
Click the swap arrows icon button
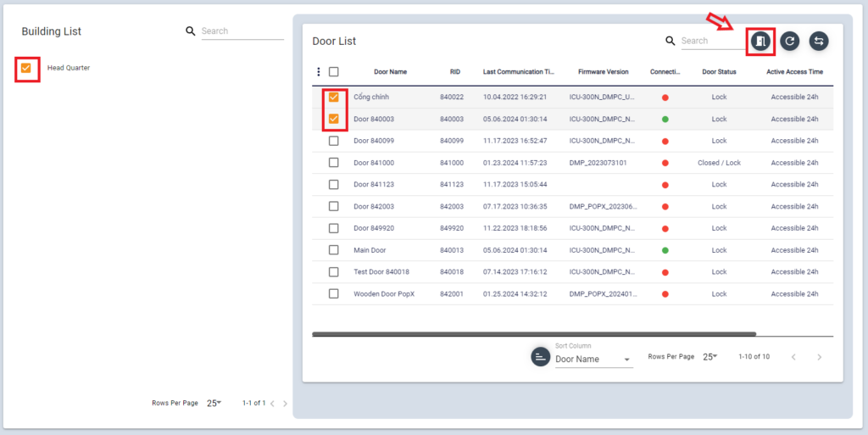click(818, 41)
